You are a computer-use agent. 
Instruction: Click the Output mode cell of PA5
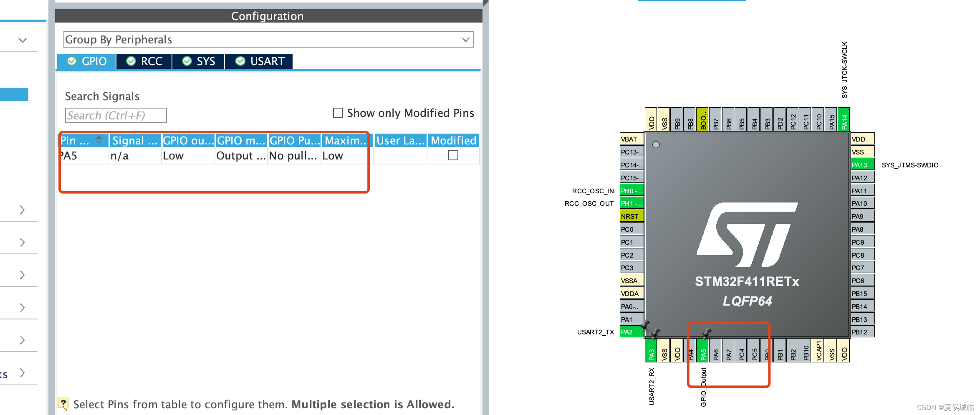point(241,156)
